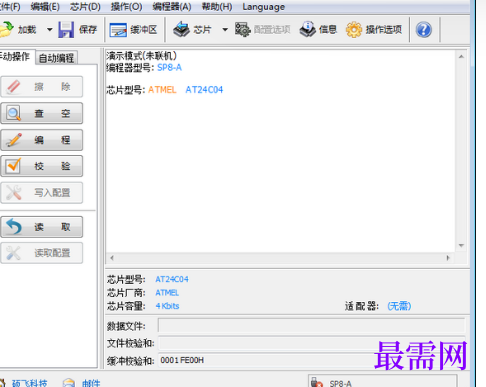Image resolution: width=486 pixels, height=387 pixels.
Task: Open the Language menu
Action: 263,7
